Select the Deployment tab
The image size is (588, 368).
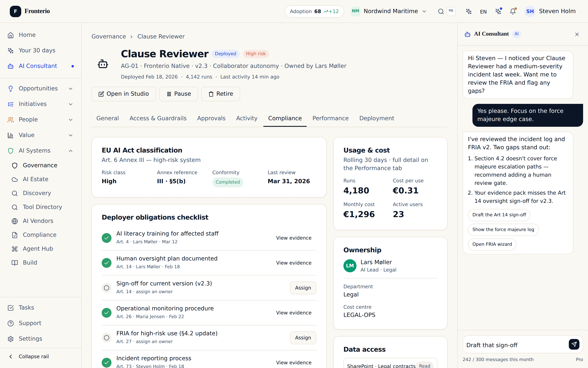(377, 118)
